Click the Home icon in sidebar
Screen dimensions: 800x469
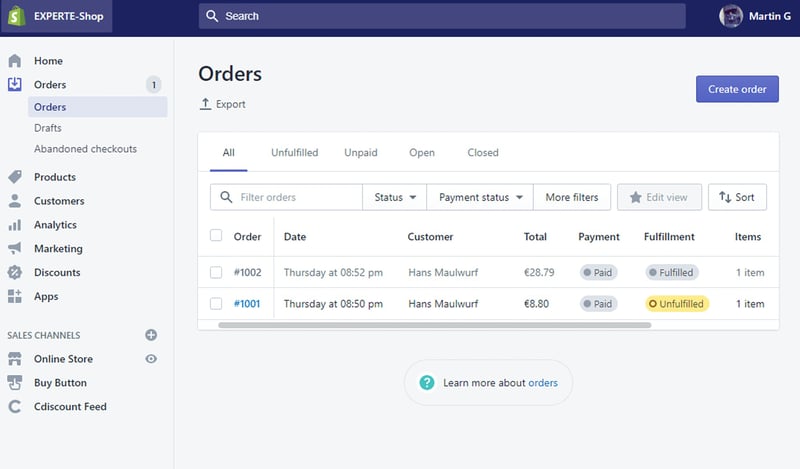coord(15,61)
